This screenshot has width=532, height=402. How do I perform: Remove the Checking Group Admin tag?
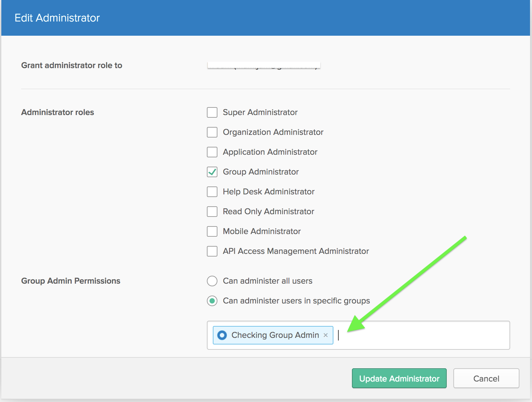pos(325,335)
